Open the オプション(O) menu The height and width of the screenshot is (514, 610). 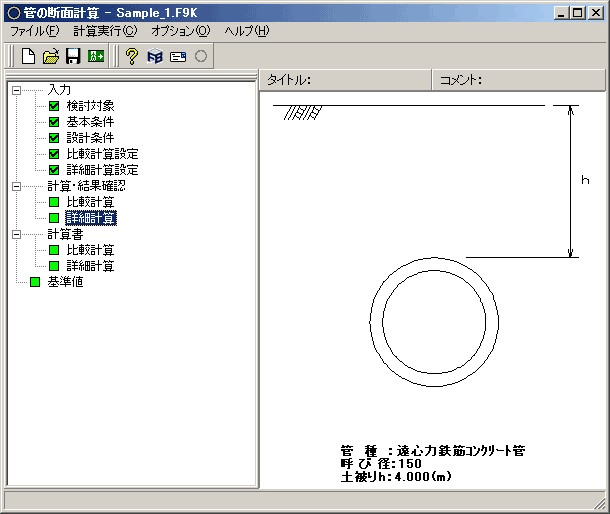(x=181, y=31)
